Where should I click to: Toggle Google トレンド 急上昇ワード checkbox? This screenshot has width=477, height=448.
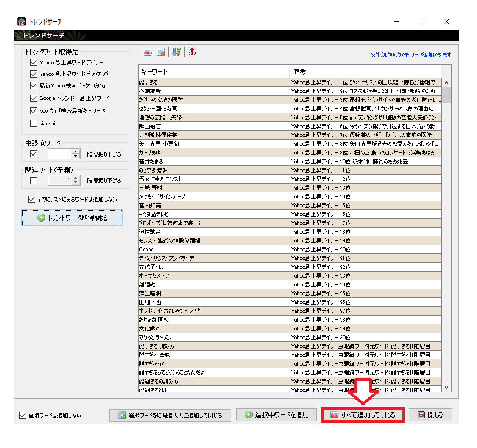click(x=34, y=98)
